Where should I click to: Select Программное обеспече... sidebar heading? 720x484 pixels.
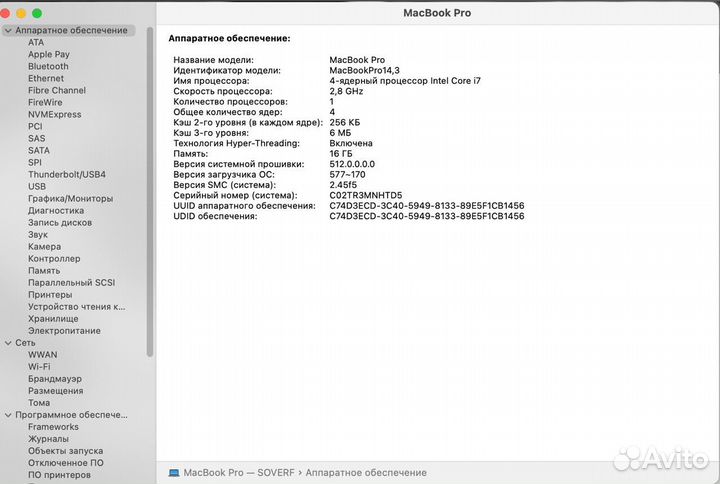71,415
